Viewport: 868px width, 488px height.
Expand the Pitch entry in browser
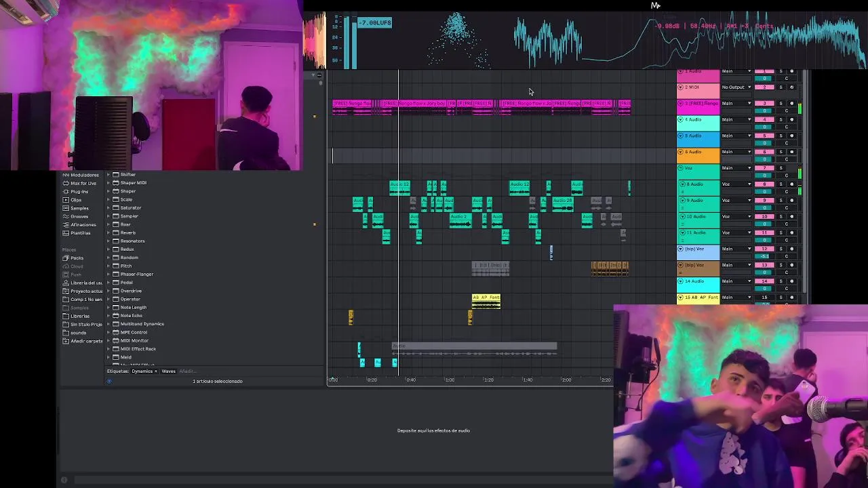tap(108, 266)
